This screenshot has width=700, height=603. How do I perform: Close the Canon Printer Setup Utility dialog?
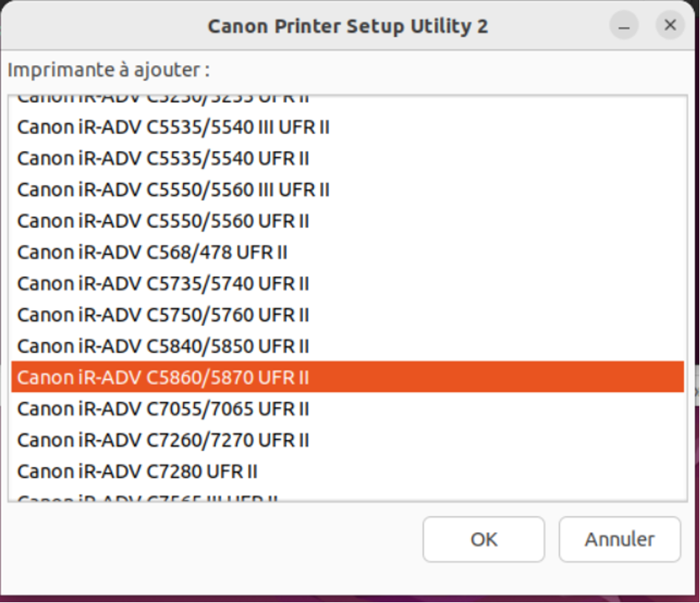670,26
